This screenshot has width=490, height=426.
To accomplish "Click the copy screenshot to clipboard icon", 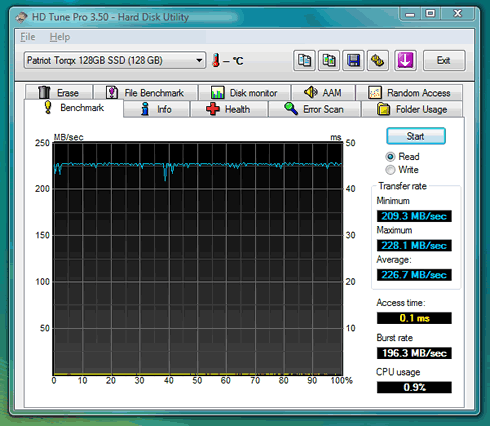I will click(329, 61).
